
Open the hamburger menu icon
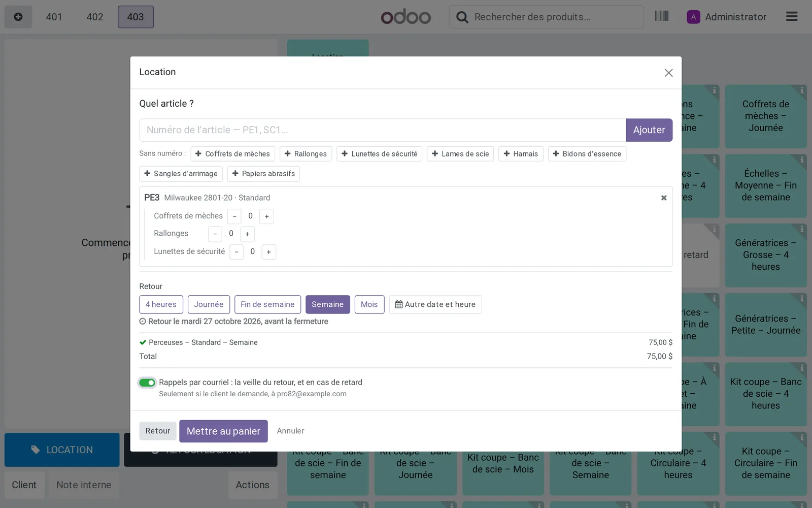(792, 17)
